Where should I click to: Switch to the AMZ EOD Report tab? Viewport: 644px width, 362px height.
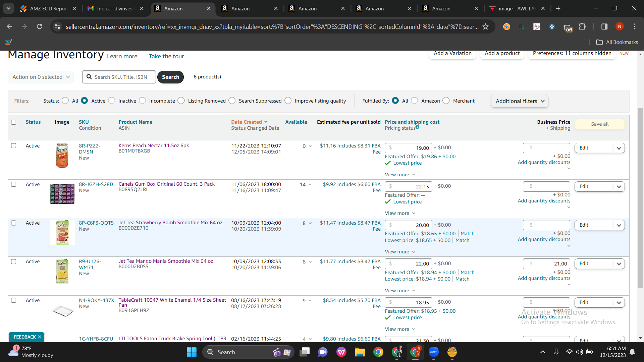pos(49,8)
